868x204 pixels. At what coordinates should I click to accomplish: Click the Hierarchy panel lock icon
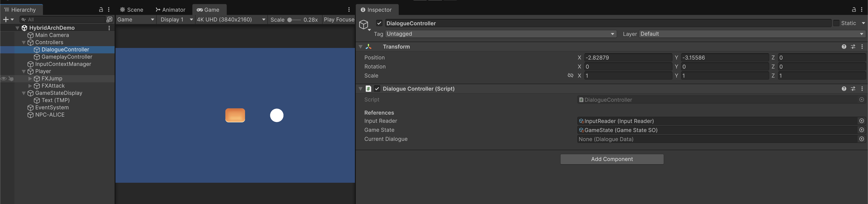[101, 10]
